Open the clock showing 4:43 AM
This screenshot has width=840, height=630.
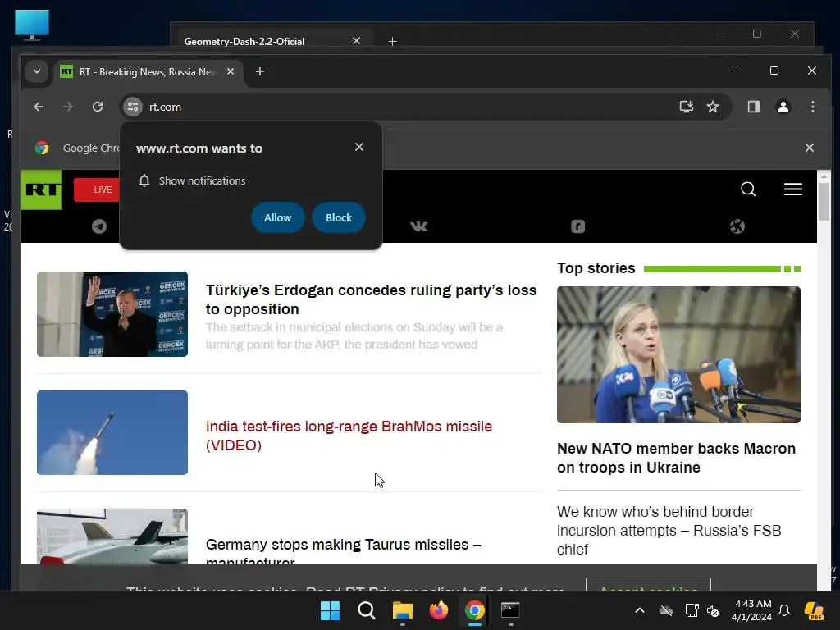click(752, 610)
